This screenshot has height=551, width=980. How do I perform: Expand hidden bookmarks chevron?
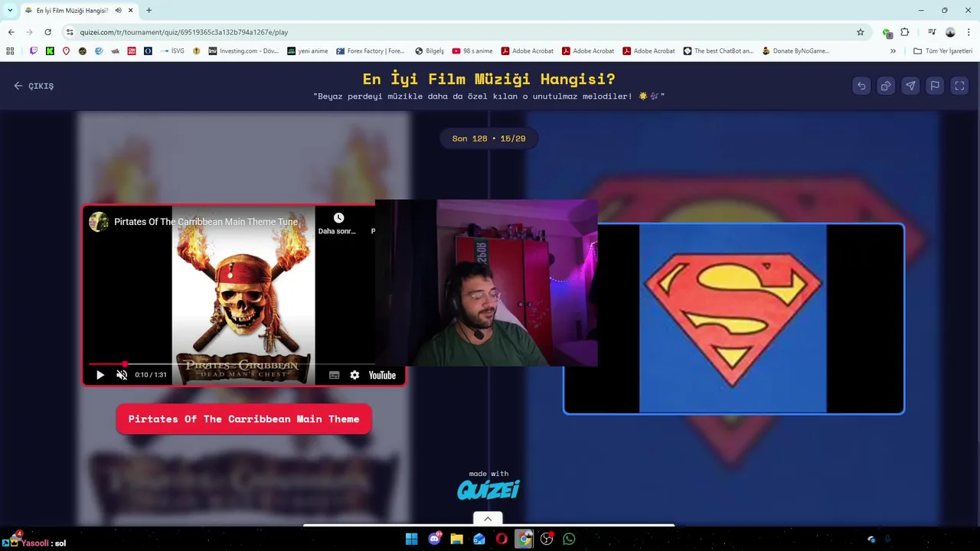tap(893, 51)
